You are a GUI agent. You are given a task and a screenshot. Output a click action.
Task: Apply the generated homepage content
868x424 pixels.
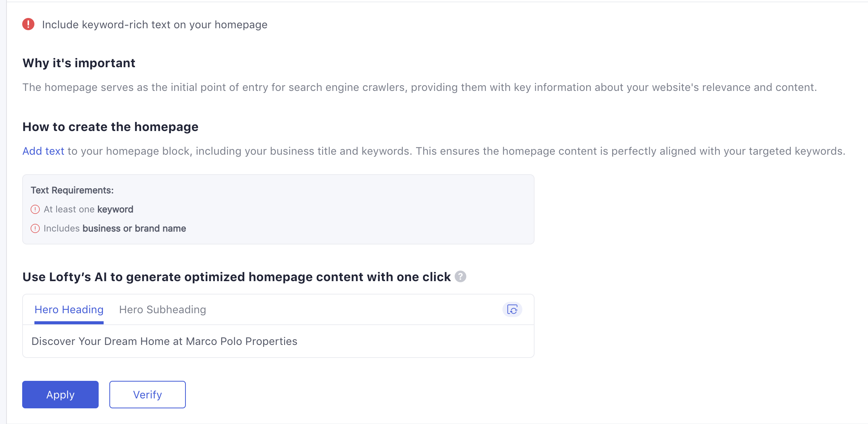coord(60,395)
